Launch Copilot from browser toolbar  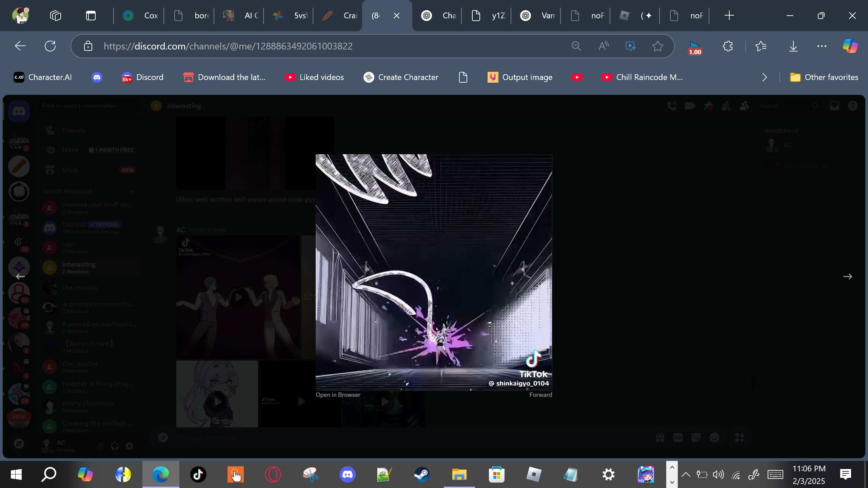850,46
